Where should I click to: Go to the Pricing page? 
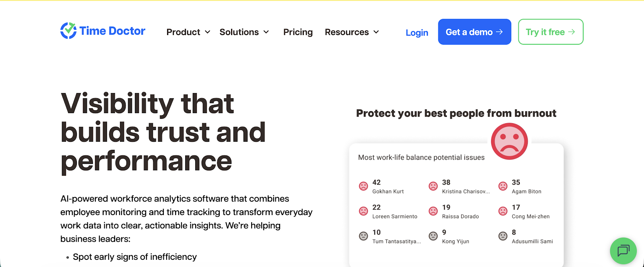click(298, 32)
